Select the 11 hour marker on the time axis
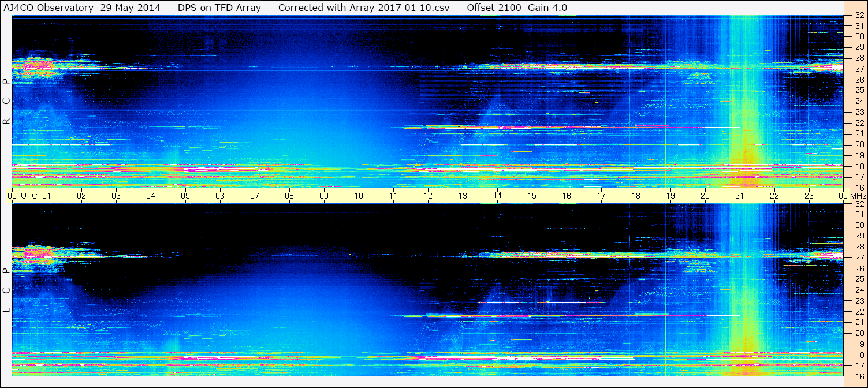Viewport: 868px width, 388px height. [393, 196]
